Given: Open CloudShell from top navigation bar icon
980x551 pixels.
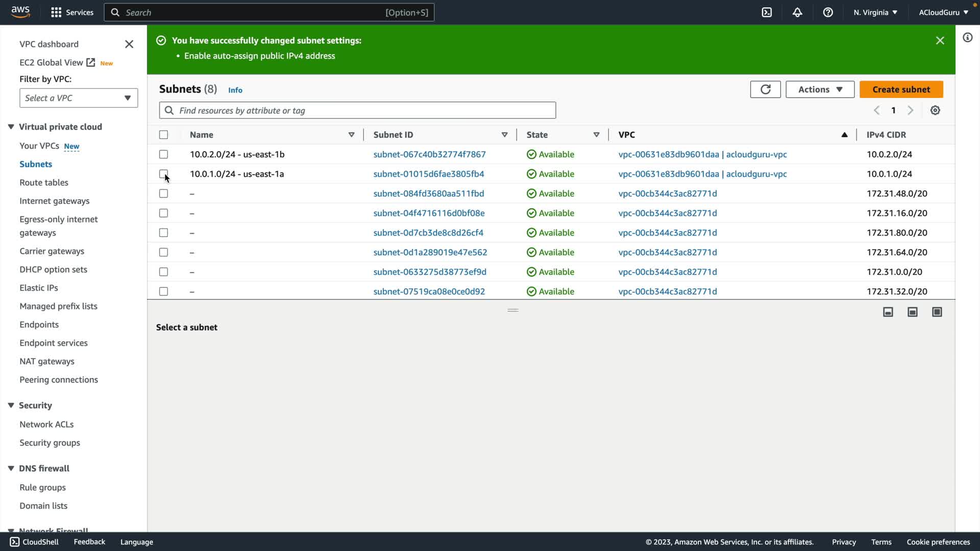Looking at the screenshot, I should (x=767, y=12).
